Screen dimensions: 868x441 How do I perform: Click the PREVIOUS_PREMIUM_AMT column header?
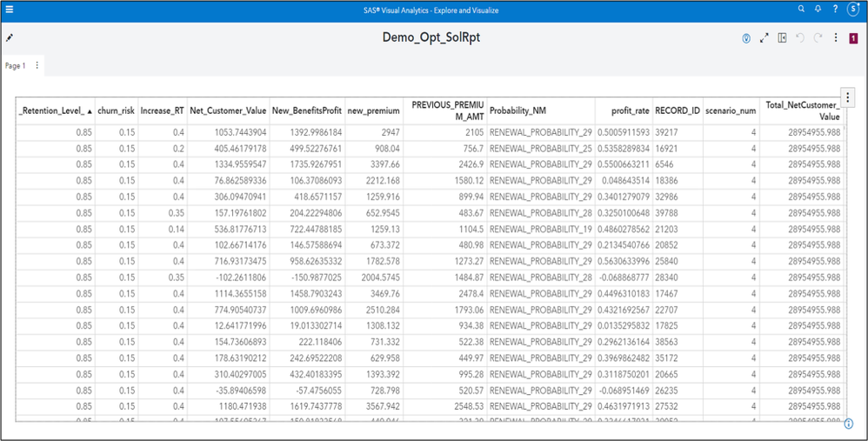[444, 110]
